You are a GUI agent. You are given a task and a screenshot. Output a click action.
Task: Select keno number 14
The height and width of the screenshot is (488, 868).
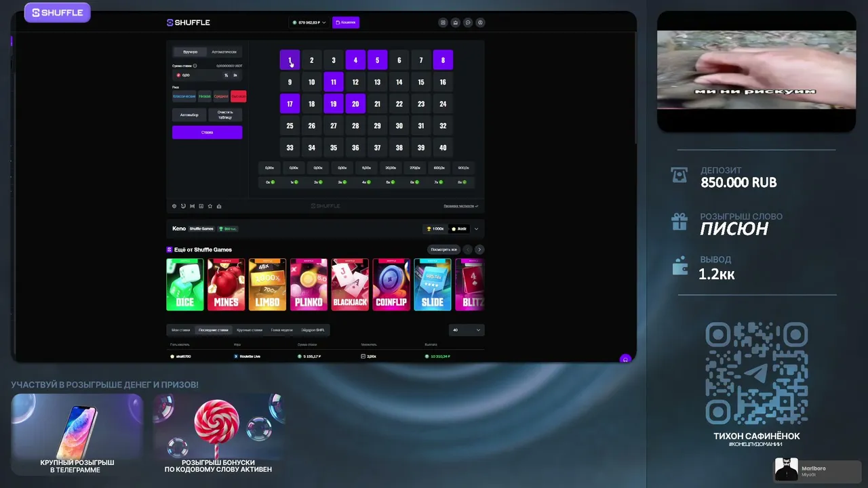point(399,82)
